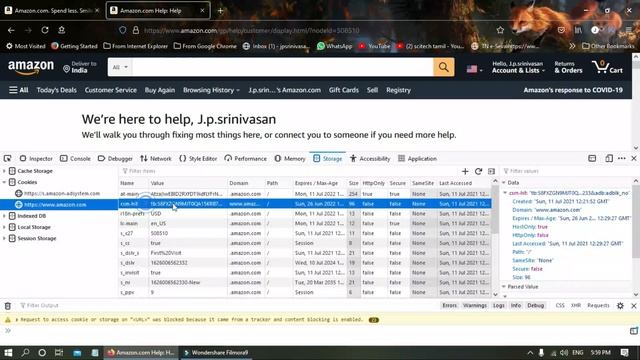Expand the Session Storage tree node
The image size is (640, 360).
pos(4,238)
